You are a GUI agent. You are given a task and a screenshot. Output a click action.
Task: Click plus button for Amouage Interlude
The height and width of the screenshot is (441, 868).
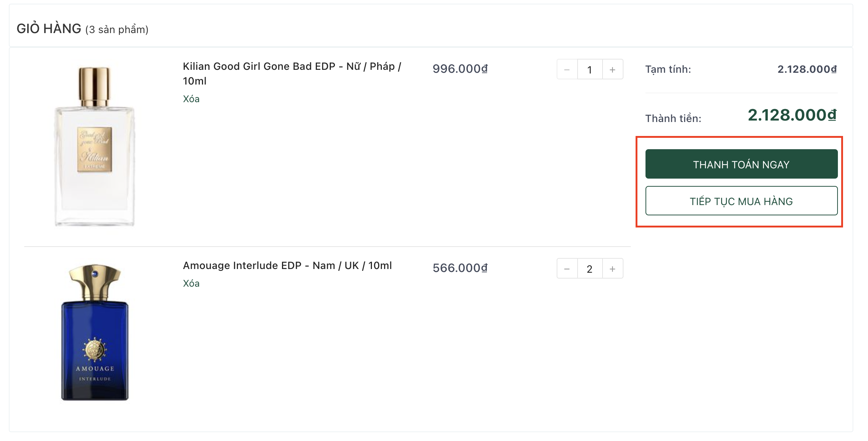[x=612, y=269]
